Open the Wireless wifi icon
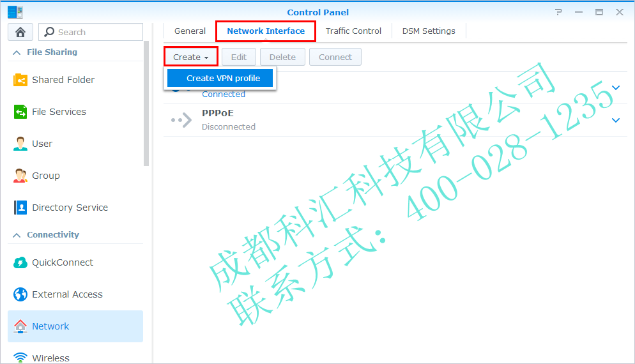 (20, 358)
